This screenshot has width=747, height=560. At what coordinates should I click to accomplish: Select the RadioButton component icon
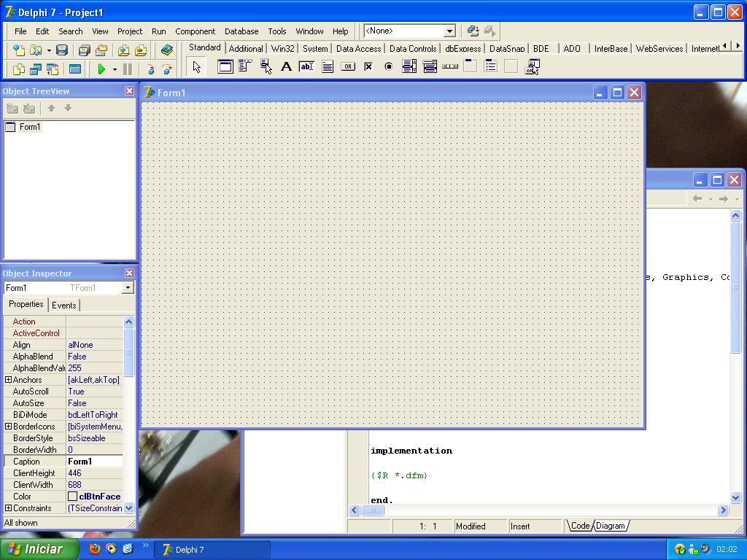(389, 66)
